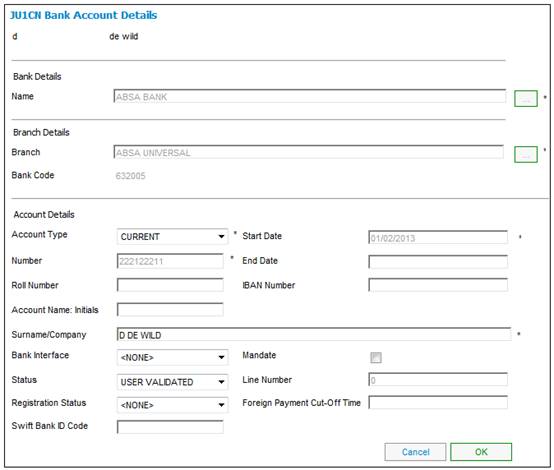554x470 pixels.
Task: Expand the Registration Status dropdown
Action: click(172, 405)
